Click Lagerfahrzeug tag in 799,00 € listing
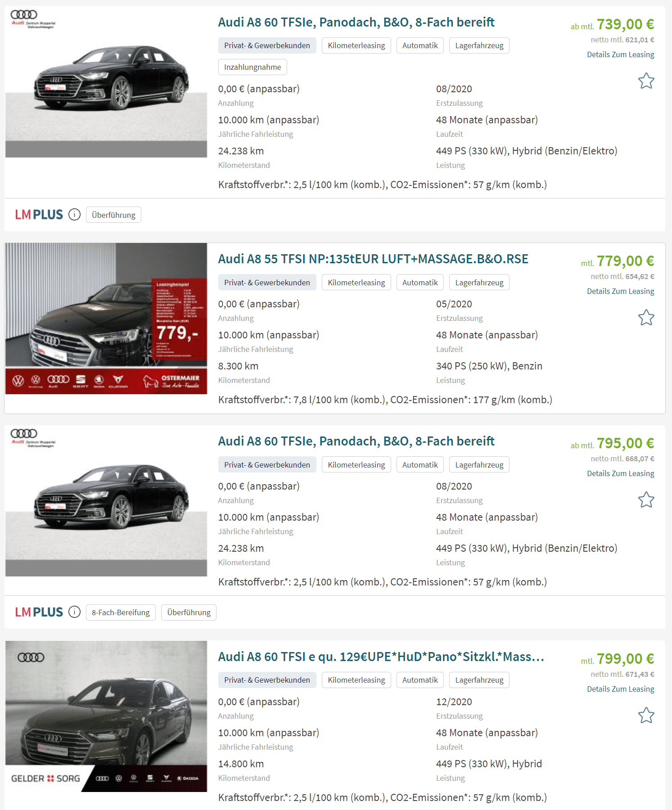 click(479, 680)
